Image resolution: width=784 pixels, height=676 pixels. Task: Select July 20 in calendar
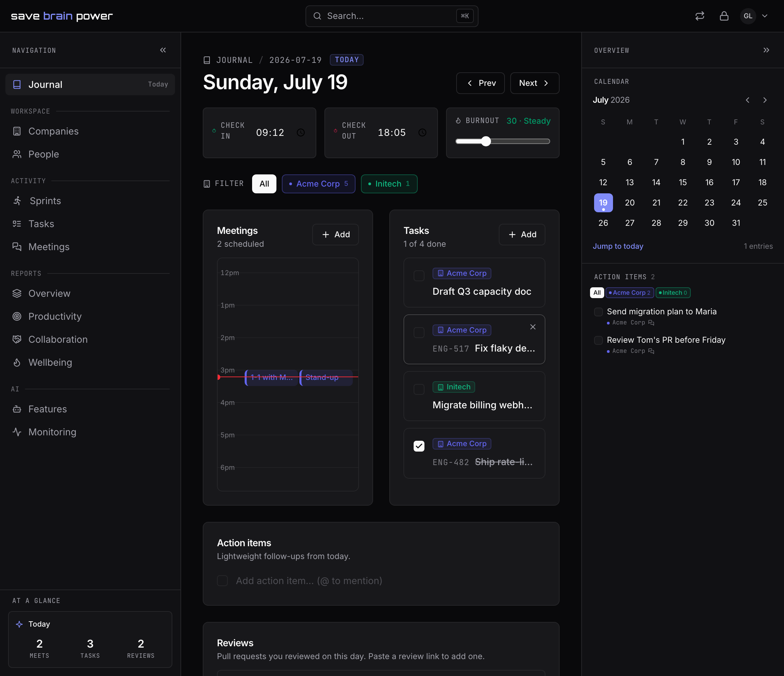(x=630, y=202)
